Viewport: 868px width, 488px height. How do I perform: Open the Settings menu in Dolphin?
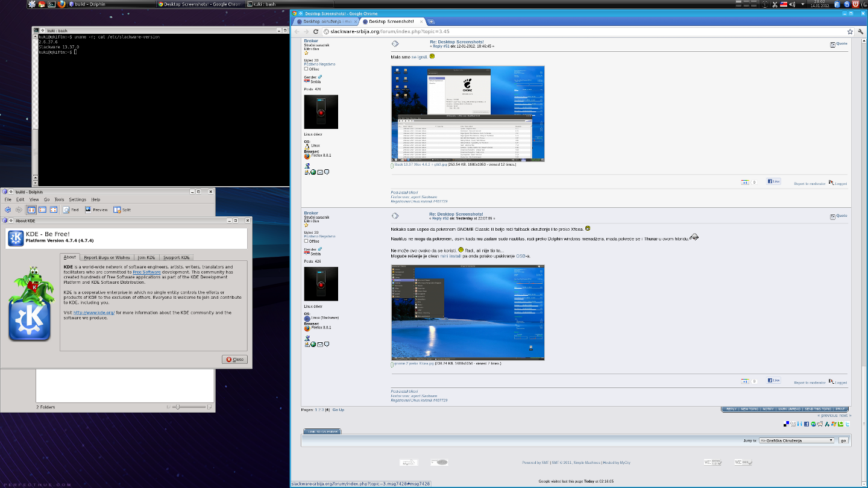pos(77,199)
